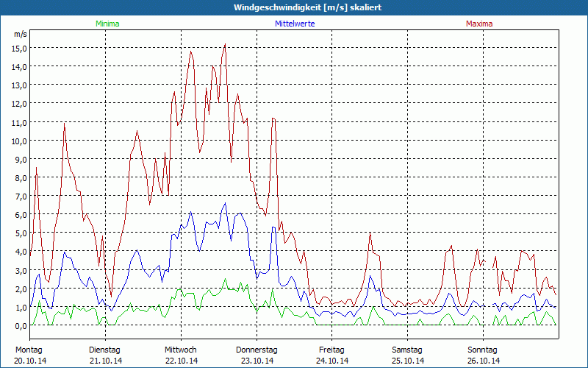Click the 'Freitag' day label
Screen dimensions: 588x368
pos(331,350)
